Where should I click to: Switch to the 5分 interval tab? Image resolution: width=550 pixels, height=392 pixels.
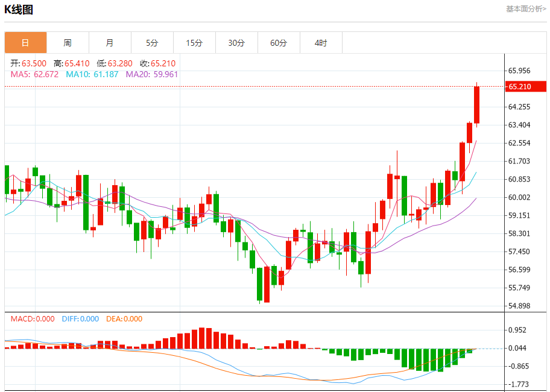pyautogui.click(x=152, y=43)
